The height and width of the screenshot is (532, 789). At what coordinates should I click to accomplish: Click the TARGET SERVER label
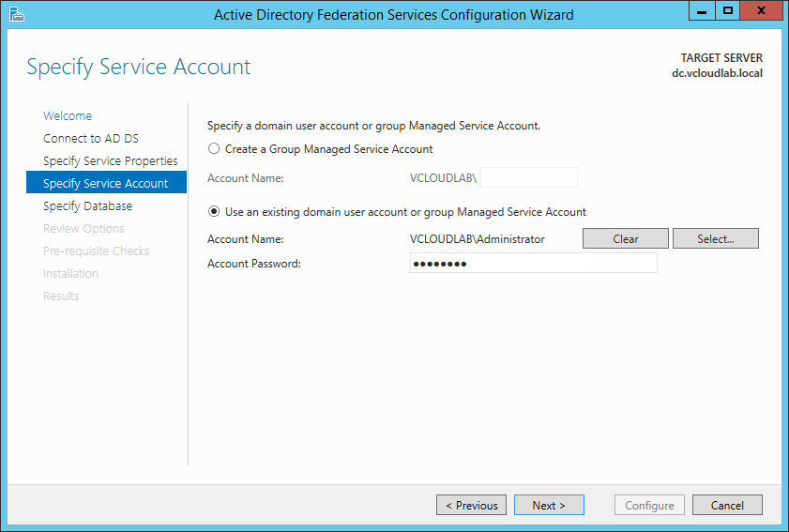721,58
